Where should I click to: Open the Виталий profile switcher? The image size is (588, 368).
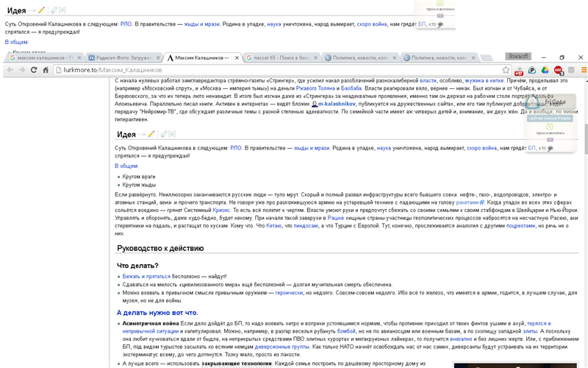pos(519,57)
